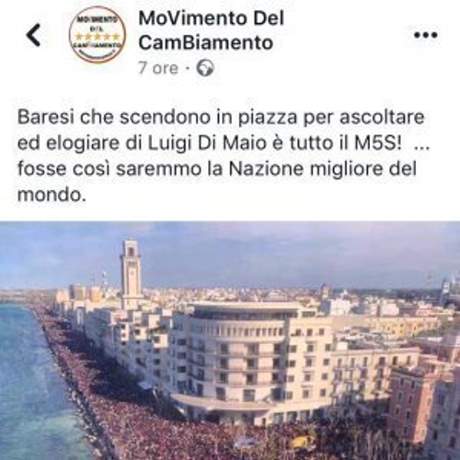Screen dimensions: 460x460
Task: Click the last line "mondo." of the post
Action: coord(50,195)
